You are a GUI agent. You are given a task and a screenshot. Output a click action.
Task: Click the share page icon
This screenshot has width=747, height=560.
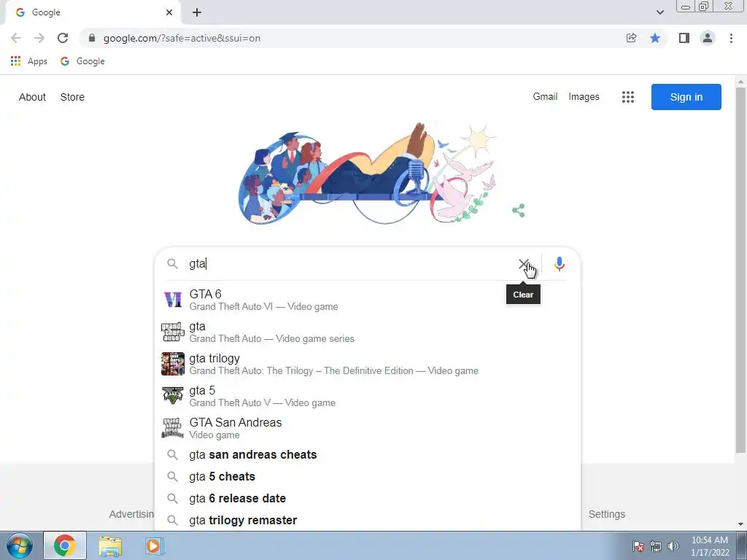click(x=631, y=38)
